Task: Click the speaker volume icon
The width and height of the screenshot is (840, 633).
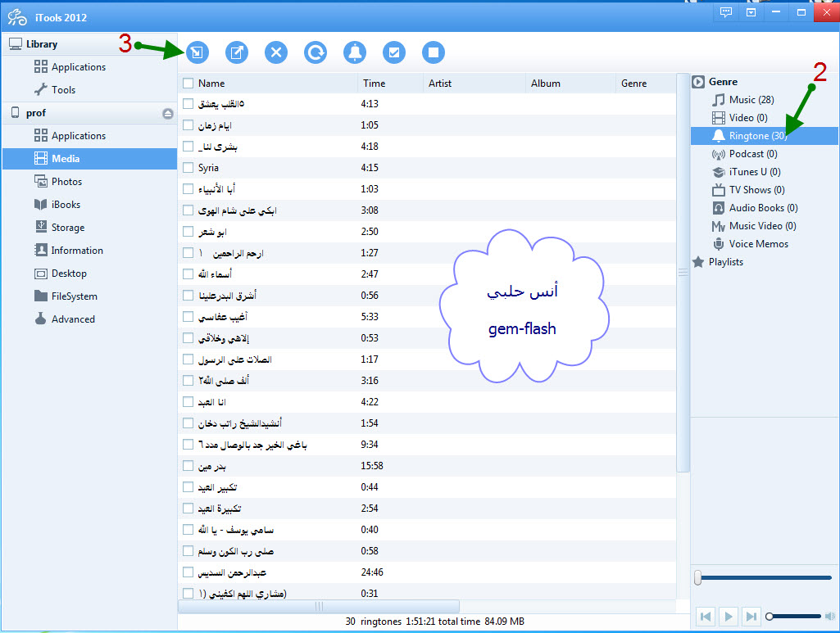Action: (830, 617)
